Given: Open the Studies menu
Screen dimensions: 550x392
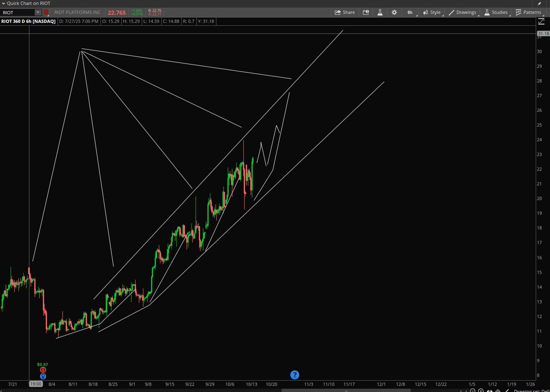Looking at the screenshot, I should click(x=496, y=12).
